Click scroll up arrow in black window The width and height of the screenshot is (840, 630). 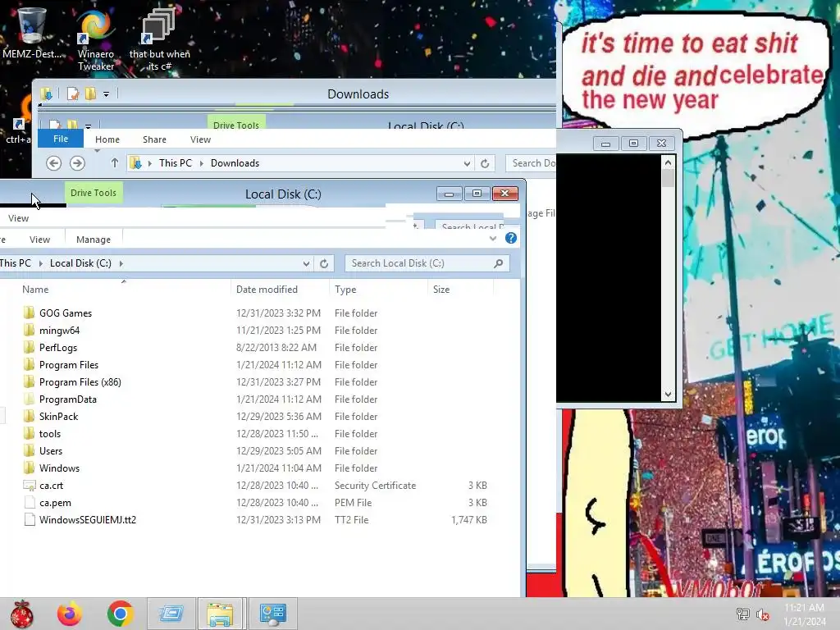[x=668, y=162]
